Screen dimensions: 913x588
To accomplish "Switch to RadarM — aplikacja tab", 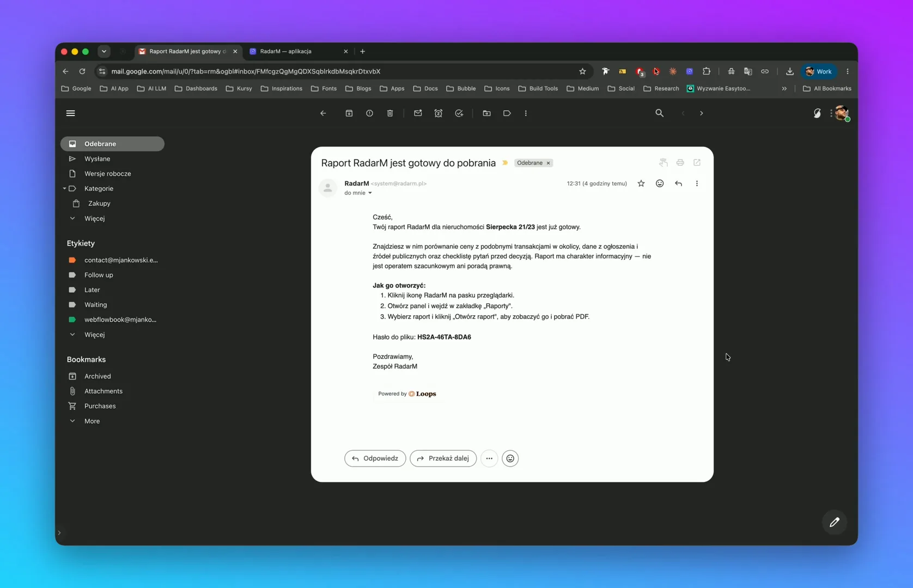I will coord(299,51).
